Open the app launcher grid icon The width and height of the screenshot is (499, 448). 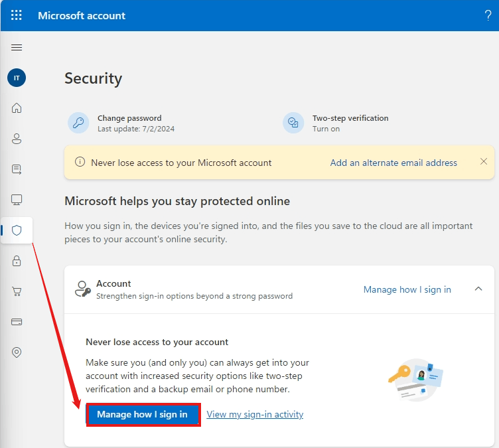(16, 15)
